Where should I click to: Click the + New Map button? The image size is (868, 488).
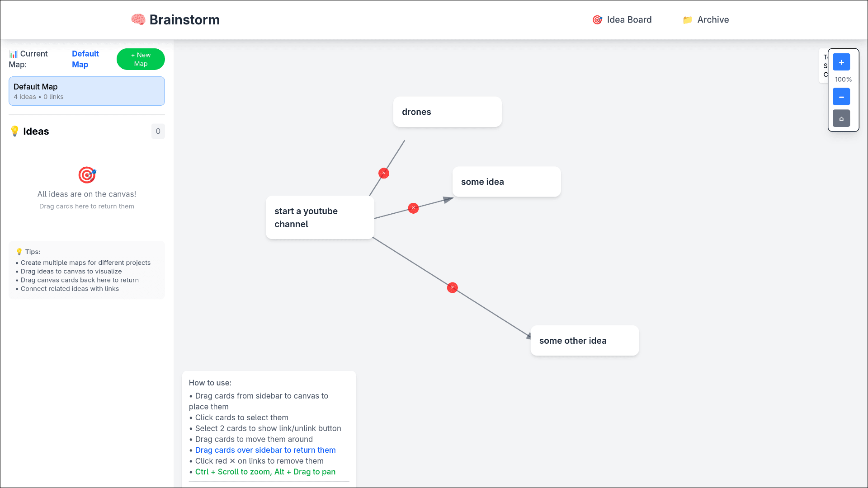pos(140,59)
